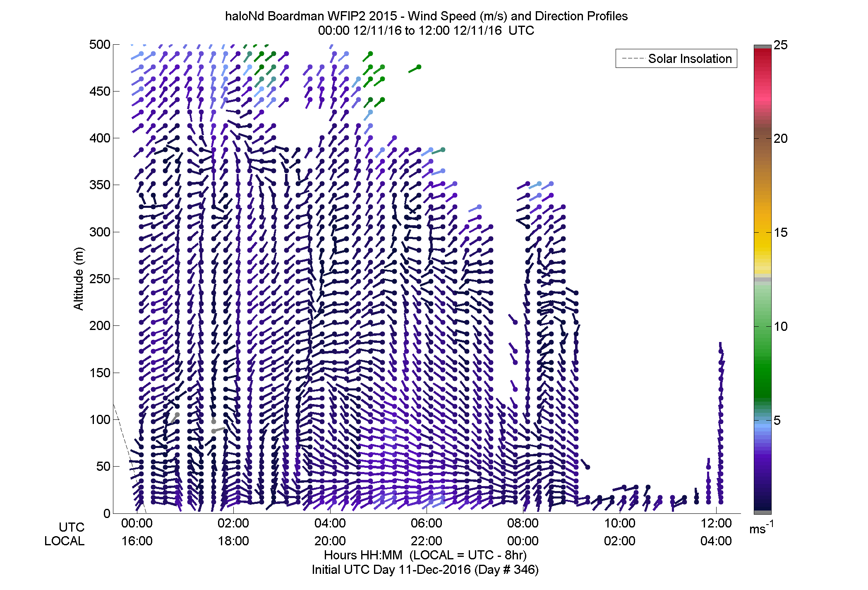Click the date range subtitle '00:00 12/11/16 to 12:00 12/11/16 UTC'
Viewport: 868px width, 590px height.
pyautogui.click(x=426, y=31)
